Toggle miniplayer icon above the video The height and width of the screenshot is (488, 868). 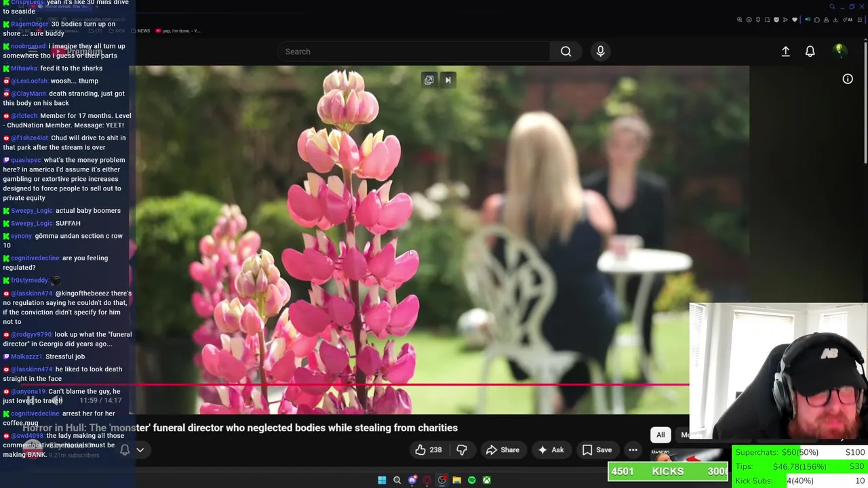429,80
